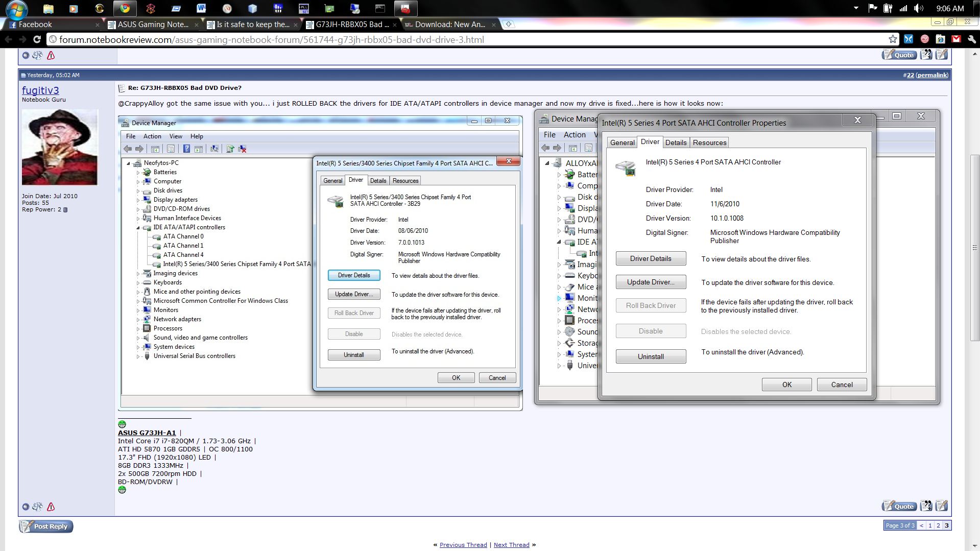Show hidden tray icons arrow
Viewport: 980px width, 551px height.
(x=856, y=8)
